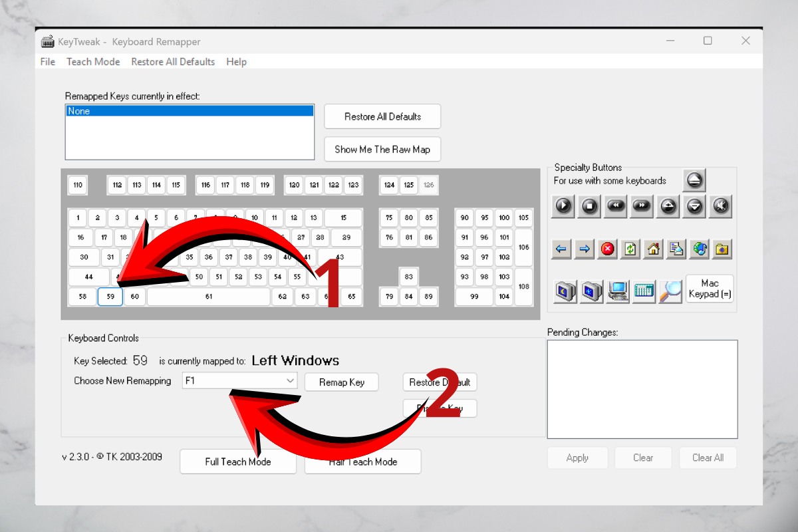Screen dimensions: 798x532
Task: Click the Volume Down specialty button
Action: [694, 206]
